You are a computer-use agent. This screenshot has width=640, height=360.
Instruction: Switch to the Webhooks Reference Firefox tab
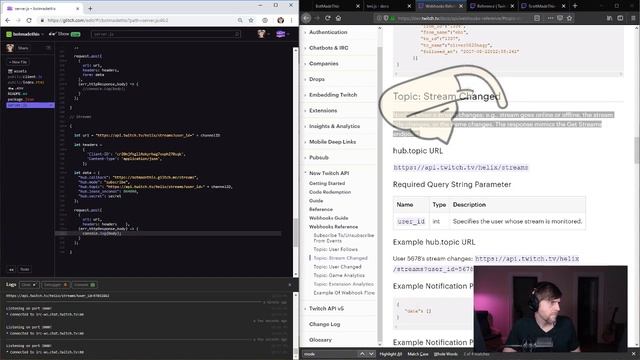(441, 6)
